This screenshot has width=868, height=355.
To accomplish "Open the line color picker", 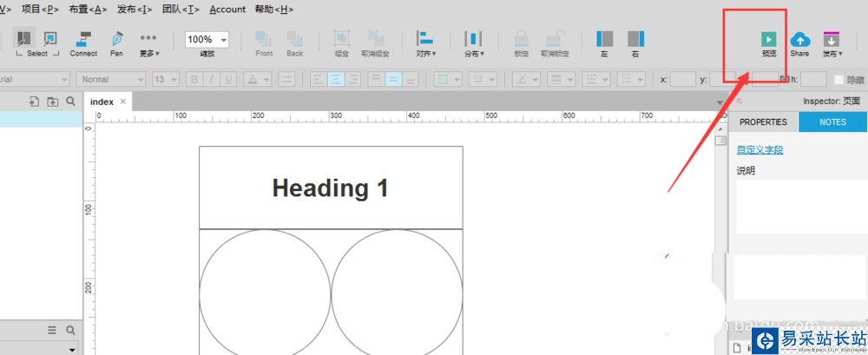I will (527, 79).
